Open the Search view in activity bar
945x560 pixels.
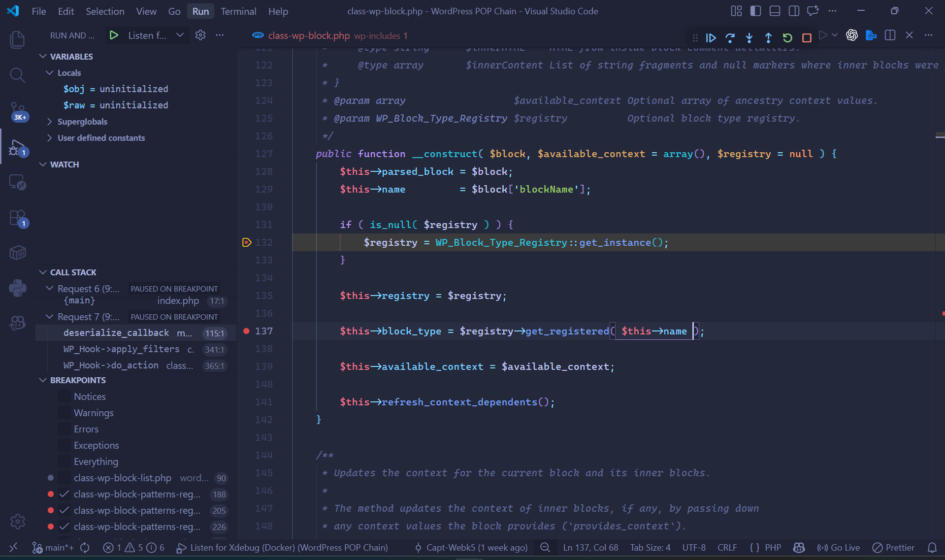(18, 75)
